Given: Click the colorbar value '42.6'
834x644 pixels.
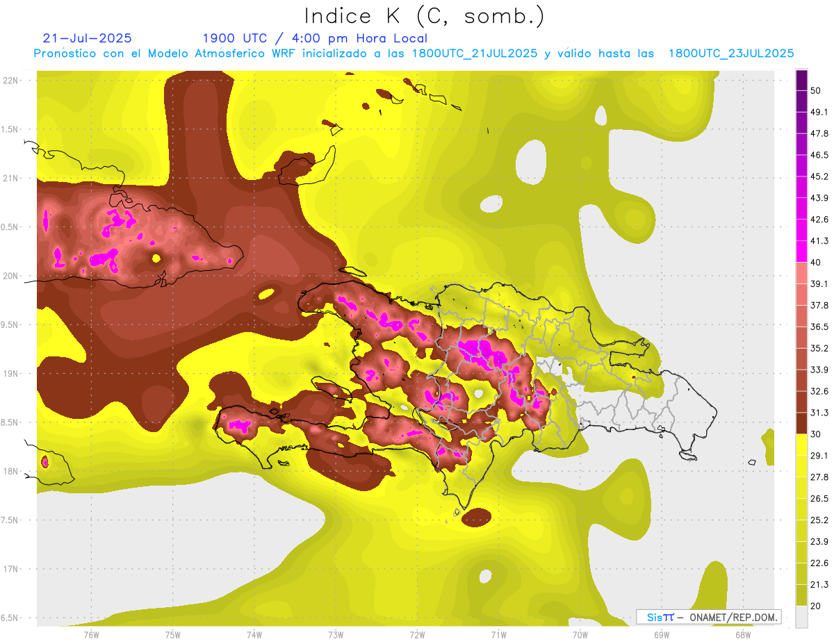Looking at the screenshot, I should [x=819, y=220].
